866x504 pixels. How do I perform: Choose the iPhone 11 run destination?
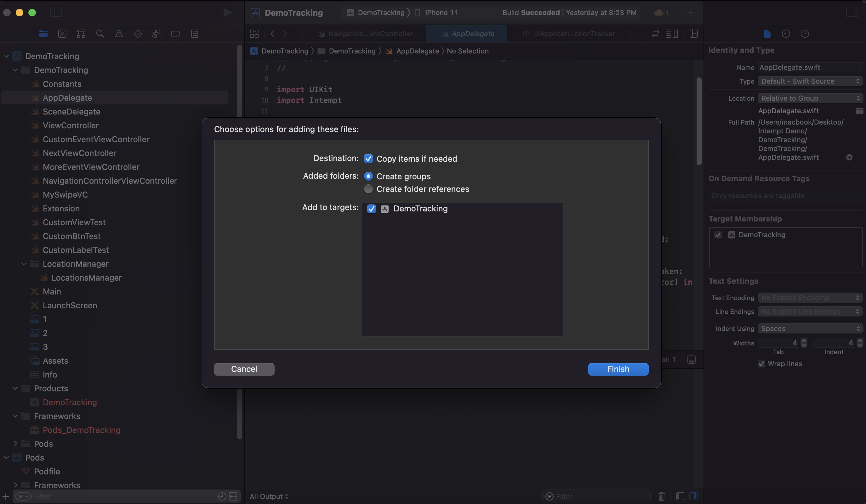click(x=437, y=13)
